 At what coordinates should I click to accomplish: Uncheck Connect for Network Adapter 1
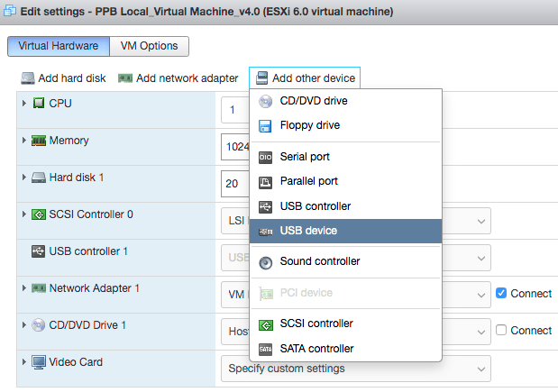[x=502, y=293]
